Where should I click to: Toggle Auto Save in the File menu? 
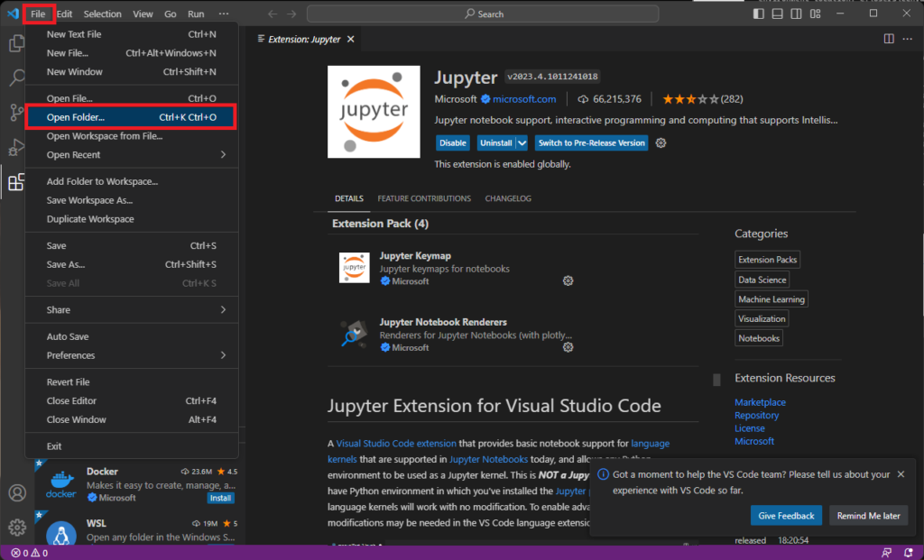point(132,336)
